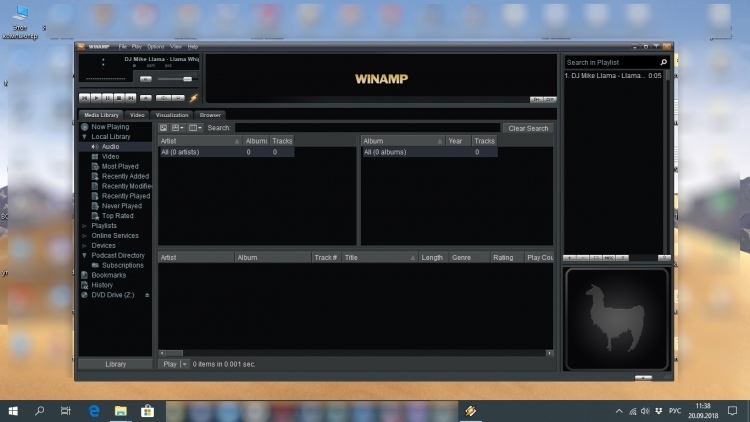Toggle the shuffle button in player
This screenshot has width=750, height=422.
(166, 98)
